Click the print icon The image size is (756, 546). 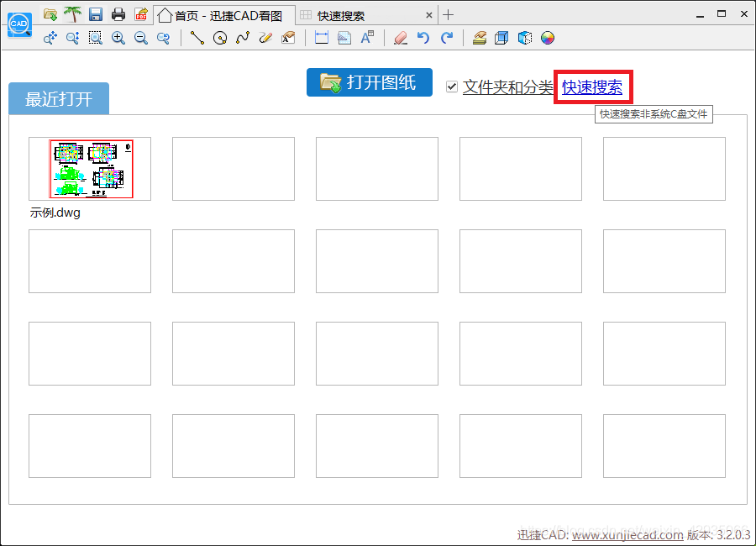[118, 14]
